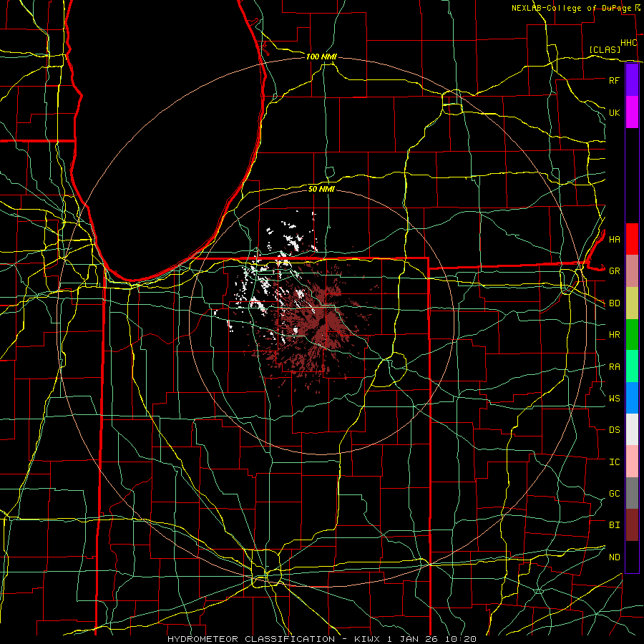This screenshot has width=644, height=644.
Task: Click the Hydrometeor Classification KIWX title text
Action: point(321,639)
